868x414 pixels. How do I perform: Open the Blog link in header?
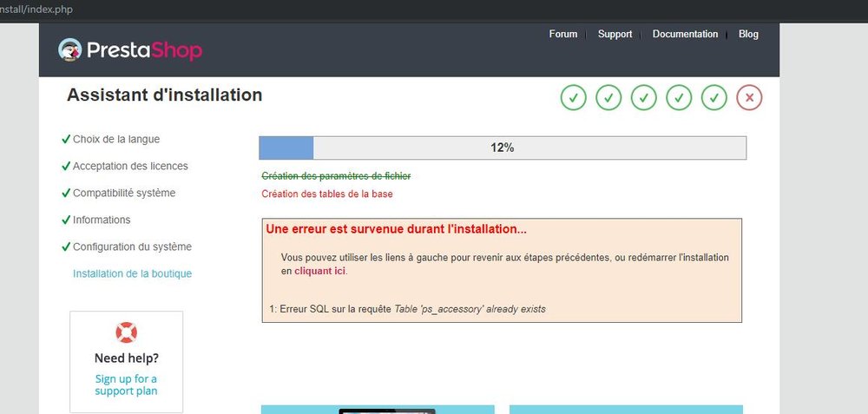coord(748,35)
